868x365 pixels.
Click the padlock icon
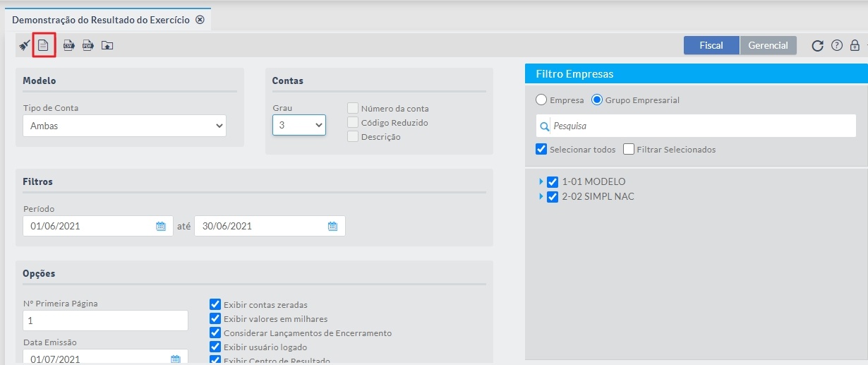pyautogui.click(x=855, y=45)
